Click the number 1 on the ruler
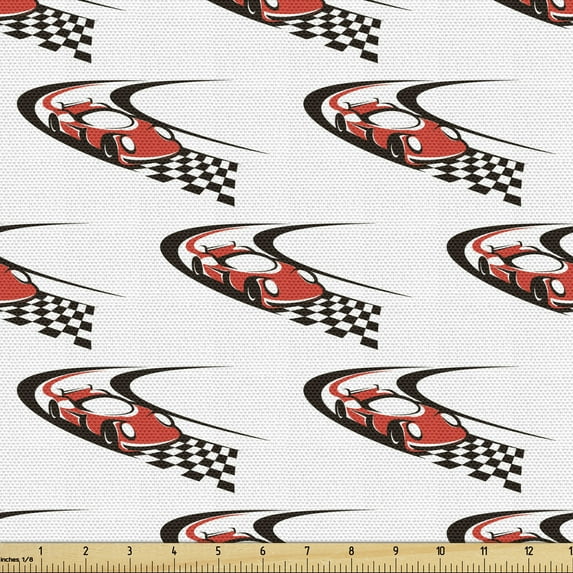The width and height of the screenshot is (573, 573). [41, 551]
